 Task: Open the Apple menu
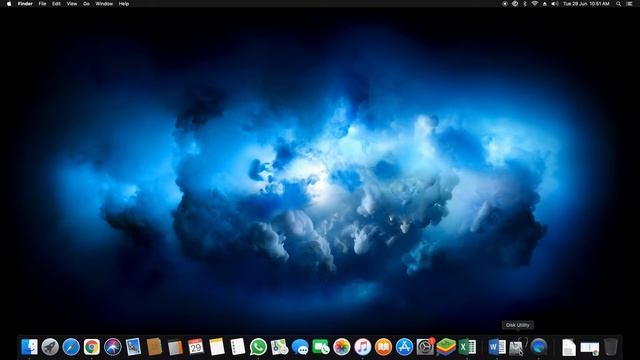pyautogui.click(x=9, y=4)
